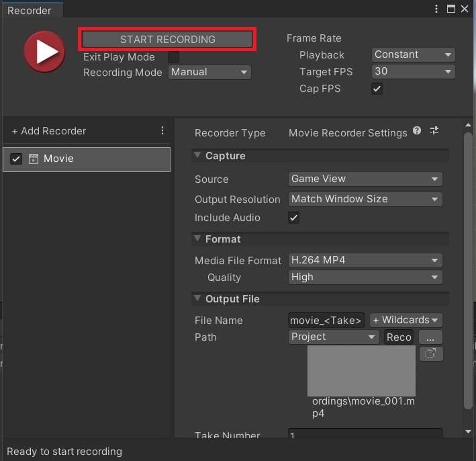Click the Take Number input field
Screen dimensions: 476x461
pos(365,433)
